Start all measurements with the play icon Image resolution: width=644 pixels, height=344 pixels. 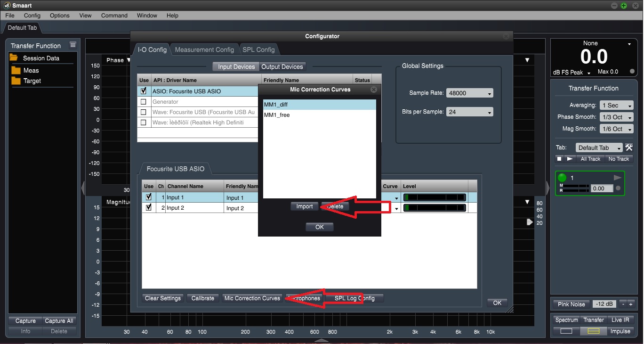(x=570, y=159)
